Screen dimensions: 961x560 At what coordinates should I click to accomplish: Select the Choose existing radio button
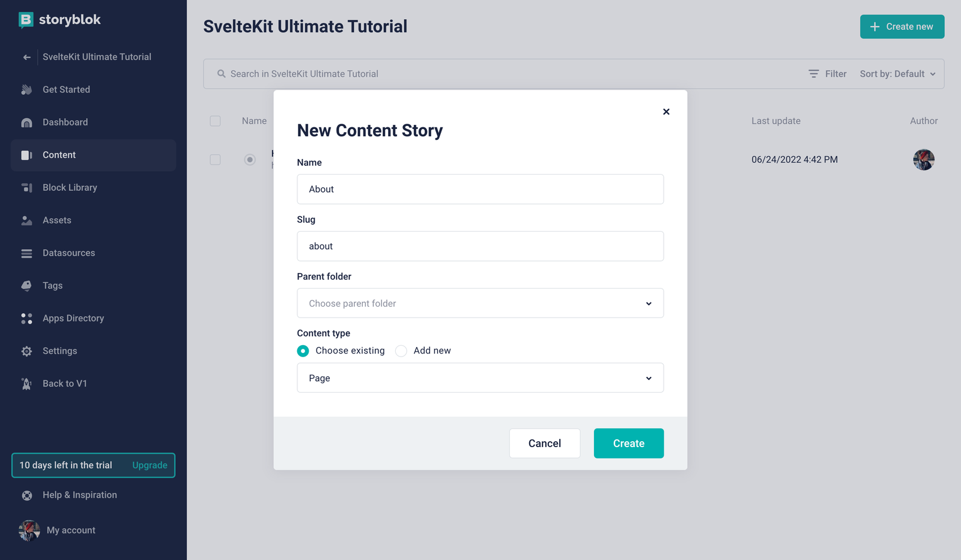click(x=303, y=351)
